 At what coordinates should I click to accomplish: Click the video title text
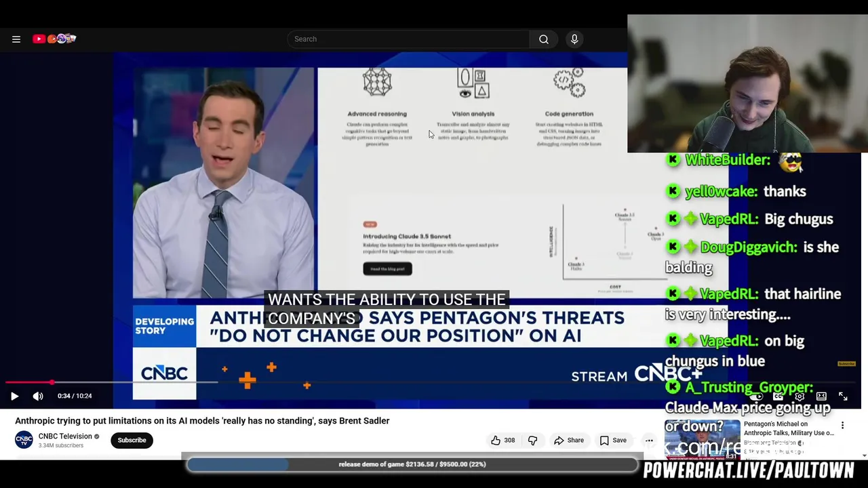tap(202, 421)
